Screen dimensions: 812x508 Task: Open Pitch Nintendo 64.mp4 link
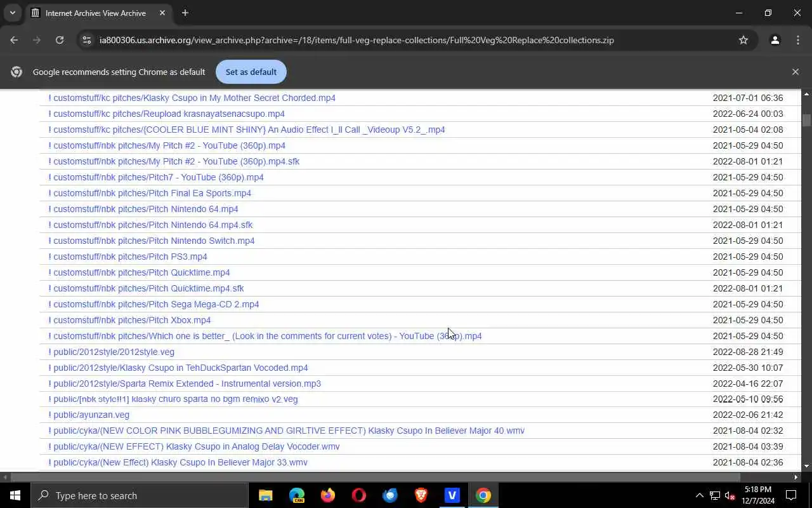[x=143, y=209]
